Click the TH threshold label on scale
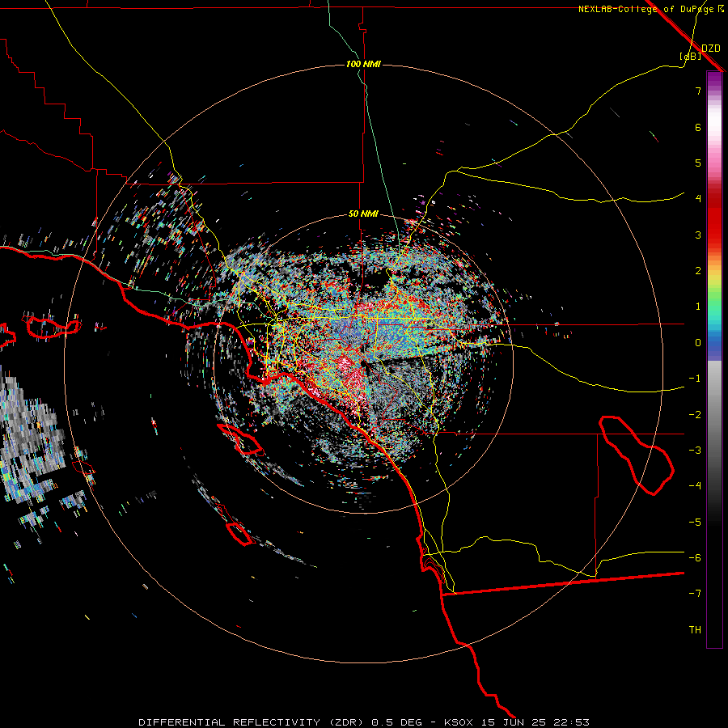The width and height of the screenshot is (728, 728). coord(695,630)
